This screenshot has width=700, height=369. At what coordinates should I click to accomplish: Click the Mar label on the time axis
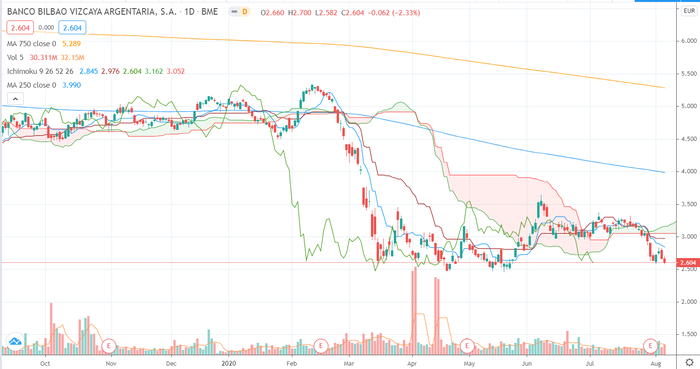(x=349, y=363)
